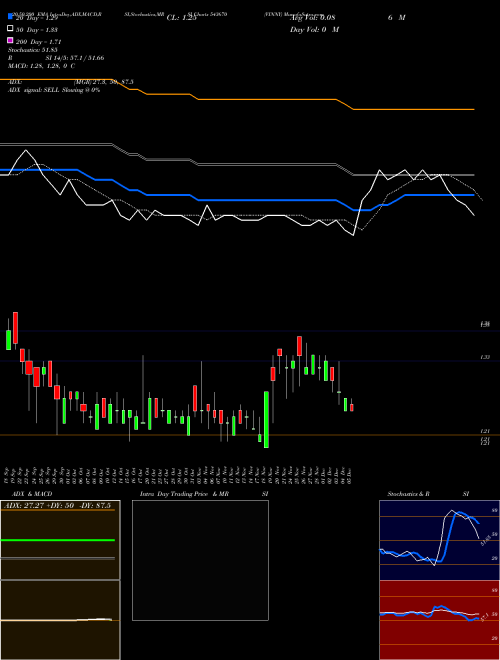Click the 'ADX: 27.27 +DY: 50 -DY: 87.5' header
Screen dimensions: 500x660
coord(57,505)
